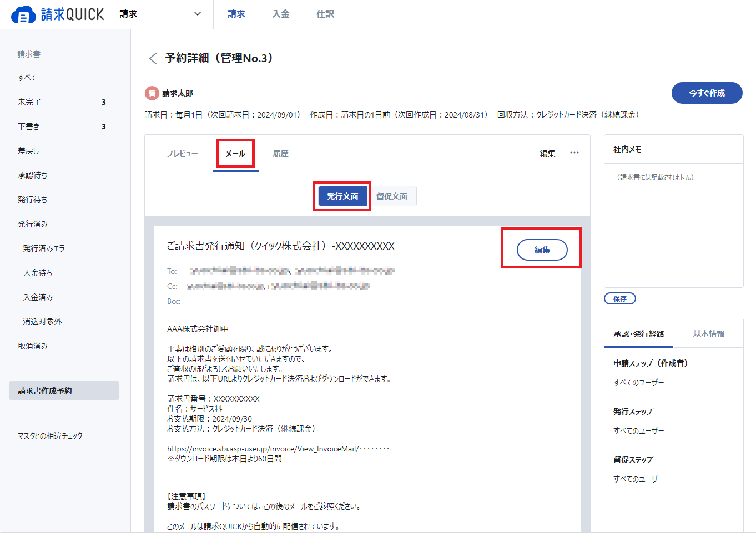Click the AAA株式会社御中 line
The image size is (756, 533).
tap(198, 329)
